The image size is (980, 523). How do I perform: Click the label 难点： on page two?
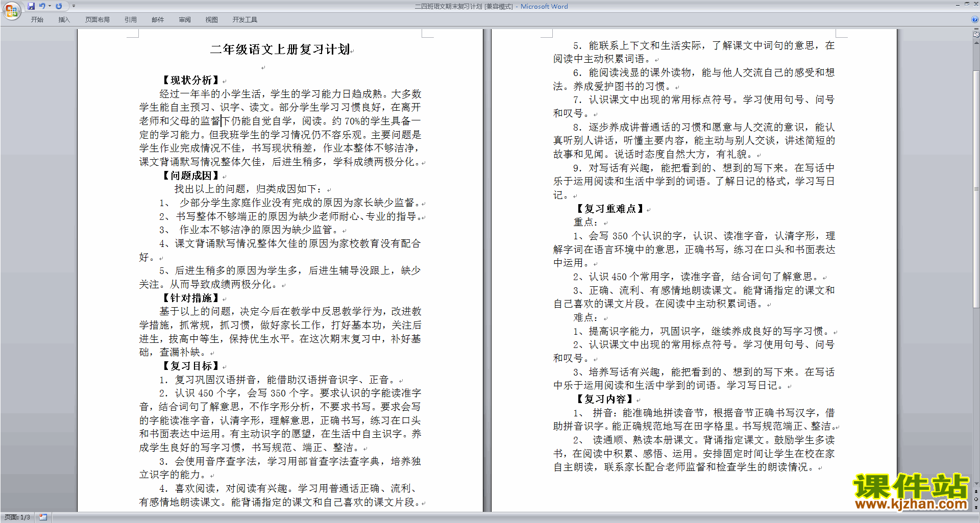586,317
